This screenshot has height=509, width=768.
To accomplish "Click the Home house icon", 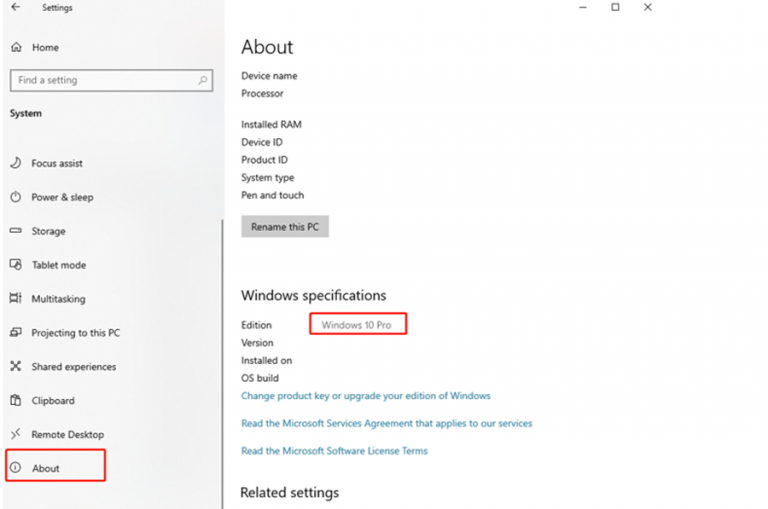I will [15, 47].
